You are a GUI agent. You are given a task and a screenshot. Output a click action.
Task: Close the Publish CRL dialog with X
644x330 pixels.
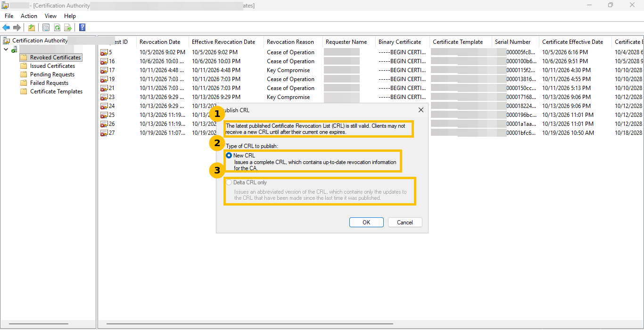tap(421, 110)
